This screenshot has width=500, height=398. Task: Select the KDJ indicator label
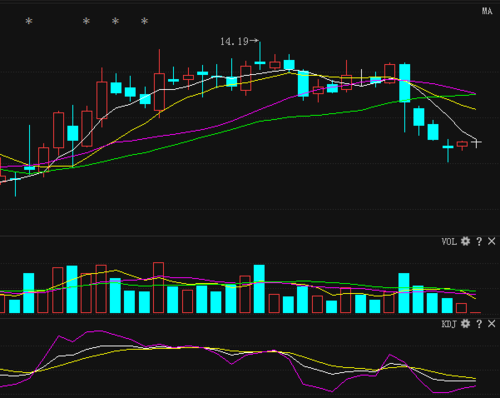coord(449,324)
